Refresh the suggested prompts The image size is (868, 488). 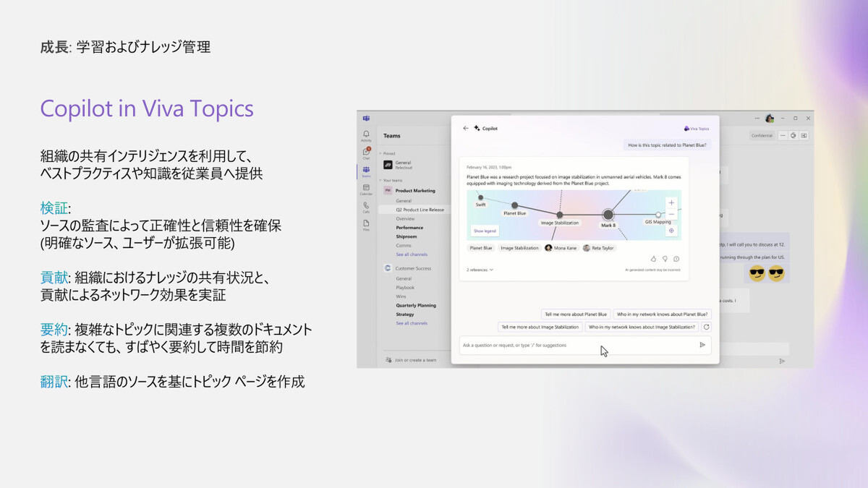tap(707, 327)
